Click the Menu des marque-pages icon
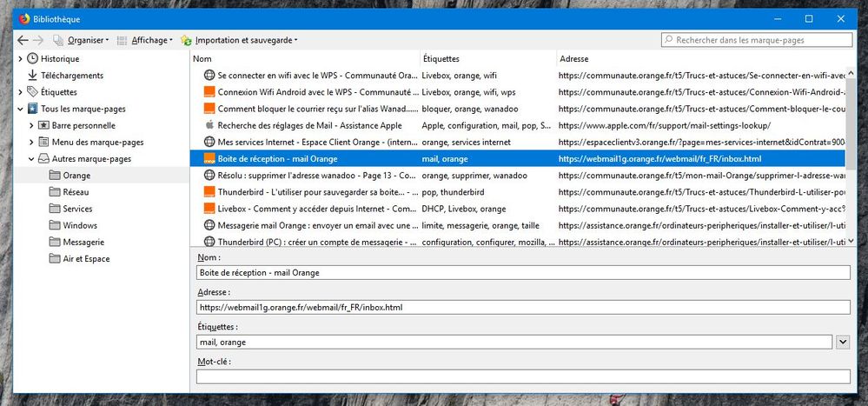 43,143
